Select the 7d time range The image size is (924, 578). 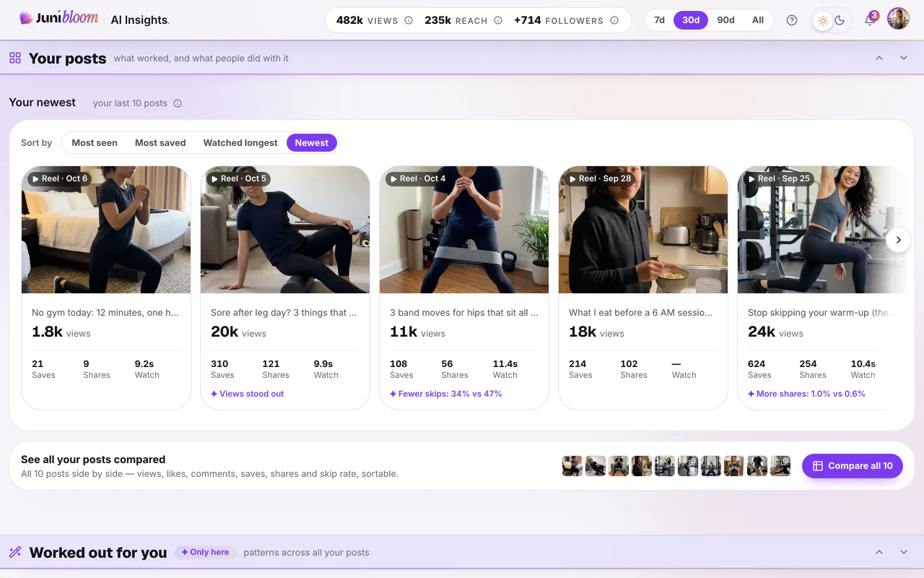pos(659,20)
